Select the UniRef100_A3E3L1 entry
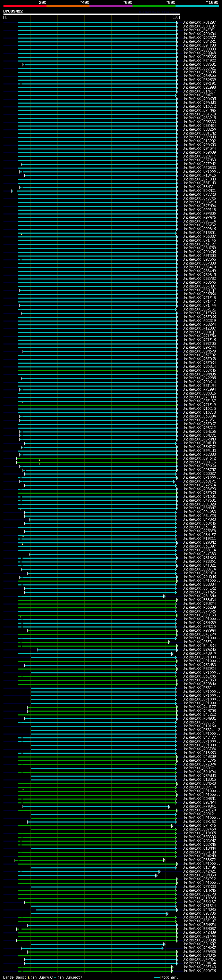This screenshot has width=222, height=980. point(199,642)
